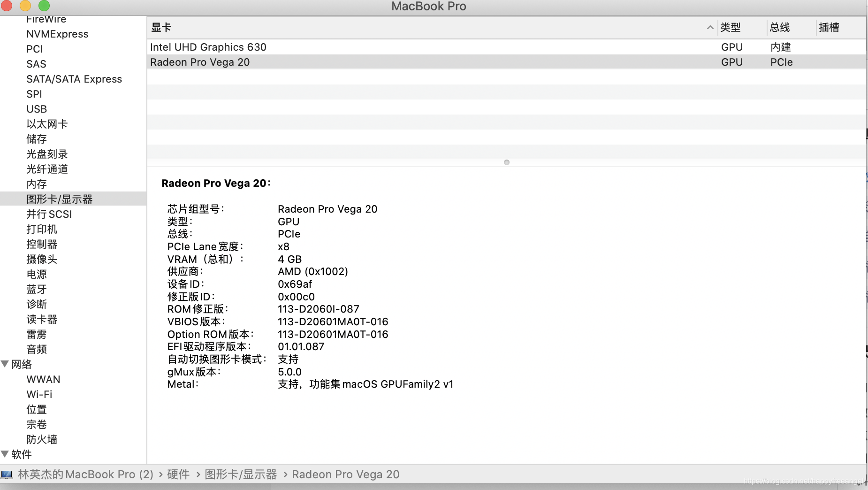Viewport: 868px width, 490px height.
Task: Select the Radeon Pro Vega 20 row
Action: pyautogui.click(x=506, y=62)
